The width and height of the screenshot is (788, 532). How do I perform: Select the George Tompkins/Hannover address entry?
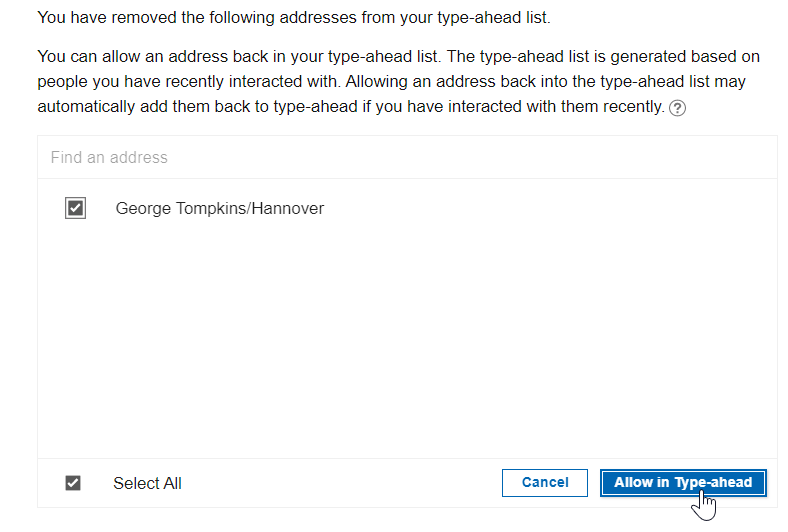coord(219,209)
